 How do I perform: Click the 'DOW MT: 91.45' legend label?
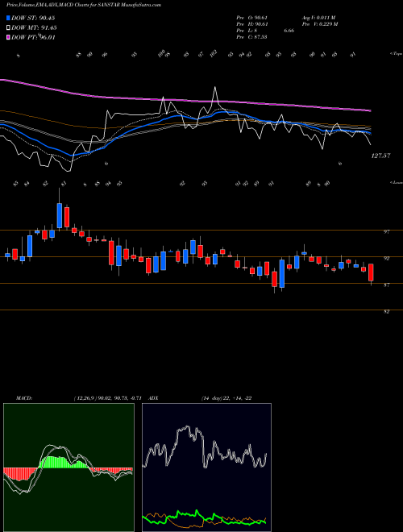coord(34,28)
